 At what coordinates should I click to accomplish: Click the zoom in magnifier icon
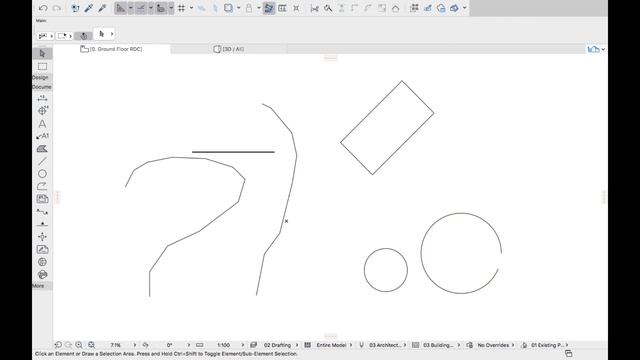[x=79, y=345]
